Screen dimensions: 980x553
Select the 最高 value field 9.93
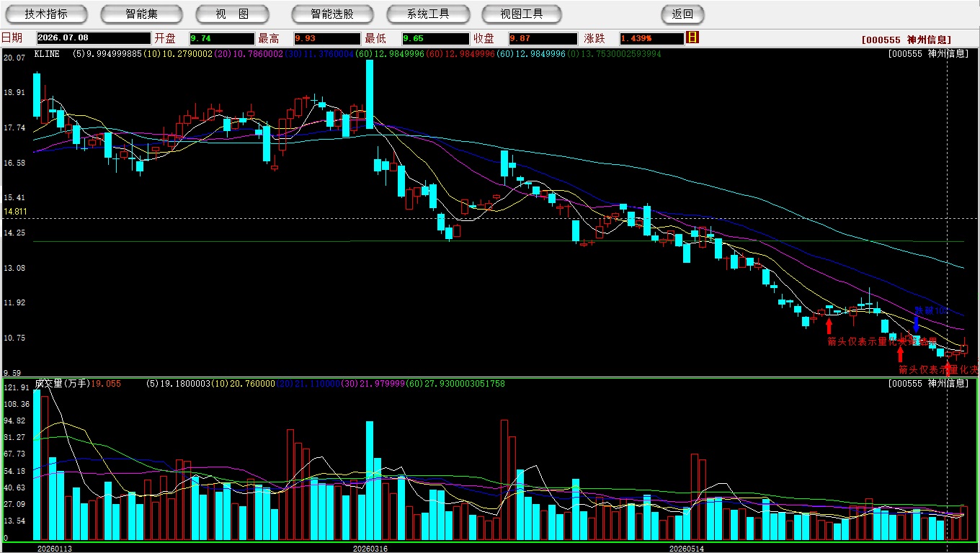327,38
